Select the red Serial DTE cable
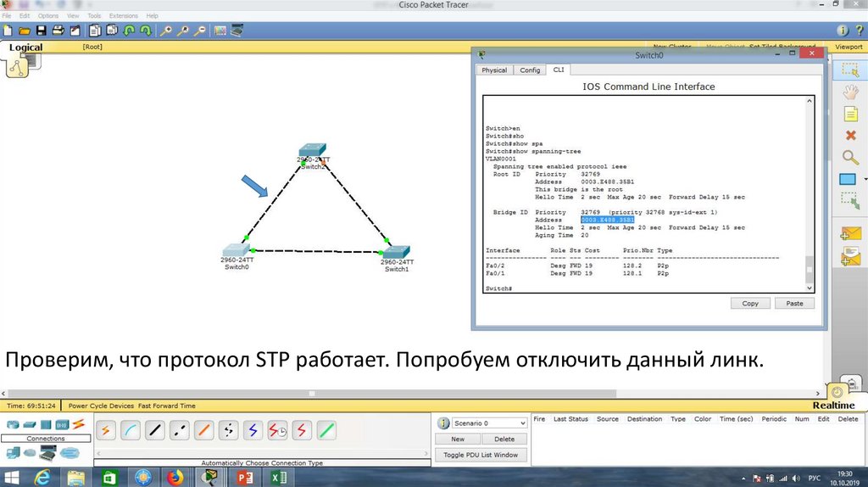Screen dimensions: 868x487 pos(302,430)
